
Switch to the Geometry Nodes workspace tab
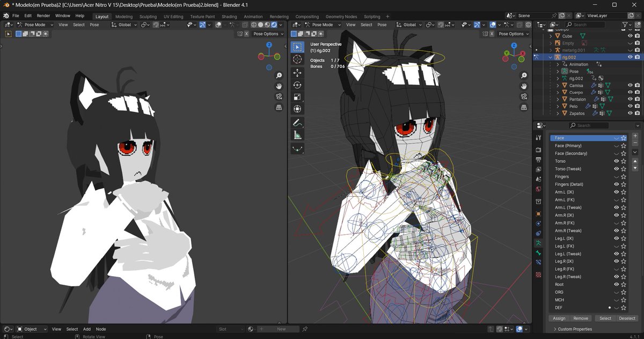[x=341, y=17]
